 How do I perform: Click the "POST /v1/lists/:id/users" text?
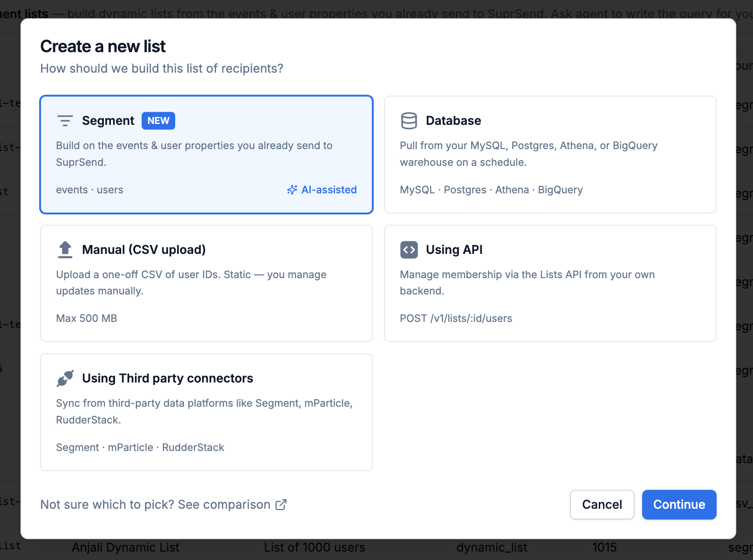tap(456, 318)
